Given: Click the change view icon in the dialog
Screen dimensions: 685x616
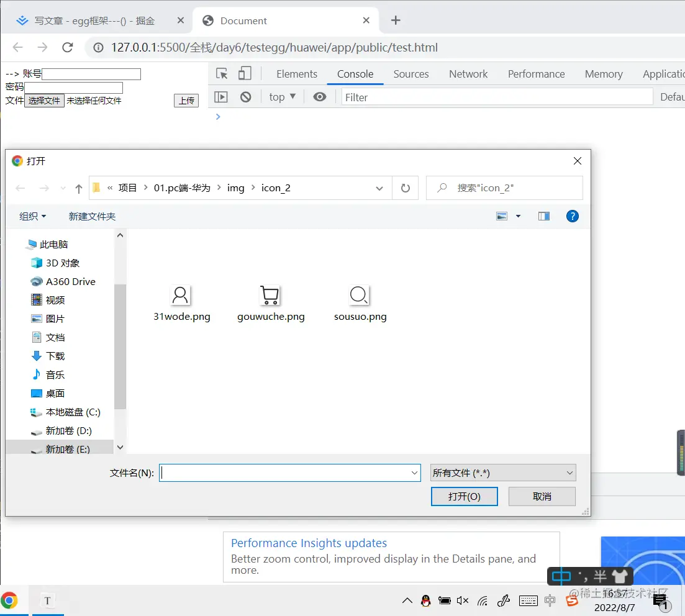Looking at the screenshot, I should point(502,216).
